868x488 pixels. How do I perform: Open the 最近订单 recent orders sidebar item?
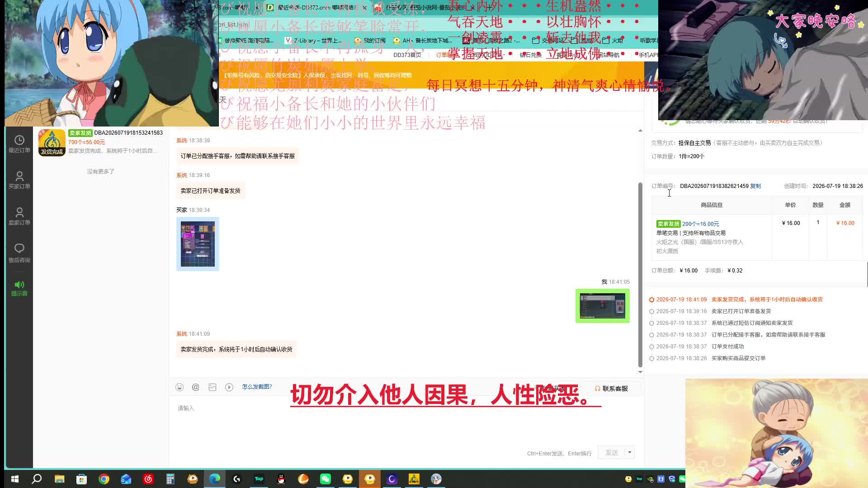pyautogui.click(x=19, y=144)
